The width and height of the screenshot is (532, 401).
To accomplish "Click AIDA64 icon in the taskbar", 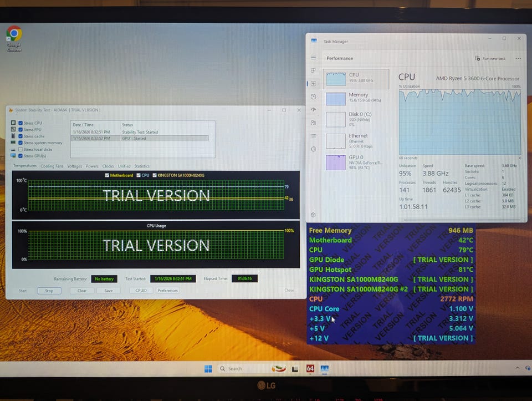I will click(x=310, y=368).
